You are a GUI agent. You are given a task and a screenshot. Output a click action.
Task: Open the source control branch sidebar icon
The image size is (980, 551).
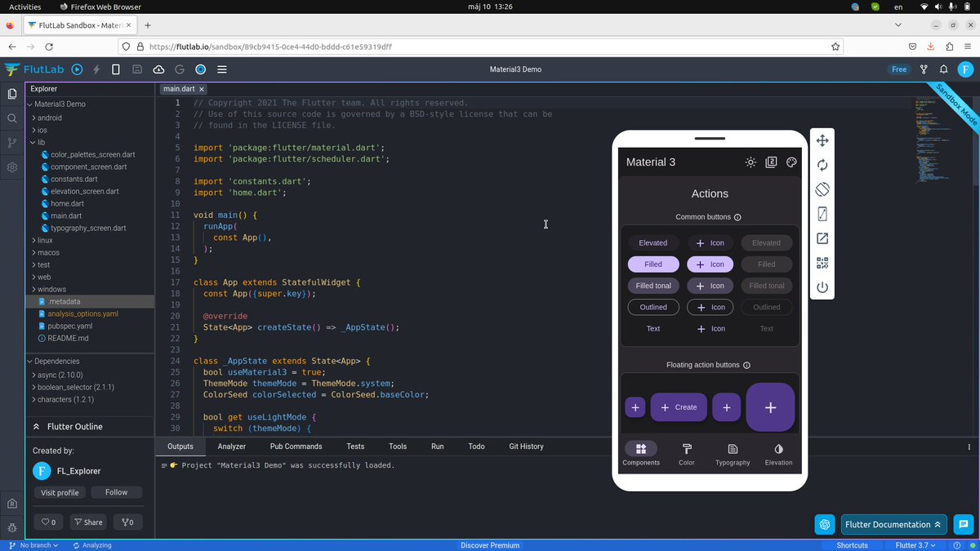coord(12,143)
